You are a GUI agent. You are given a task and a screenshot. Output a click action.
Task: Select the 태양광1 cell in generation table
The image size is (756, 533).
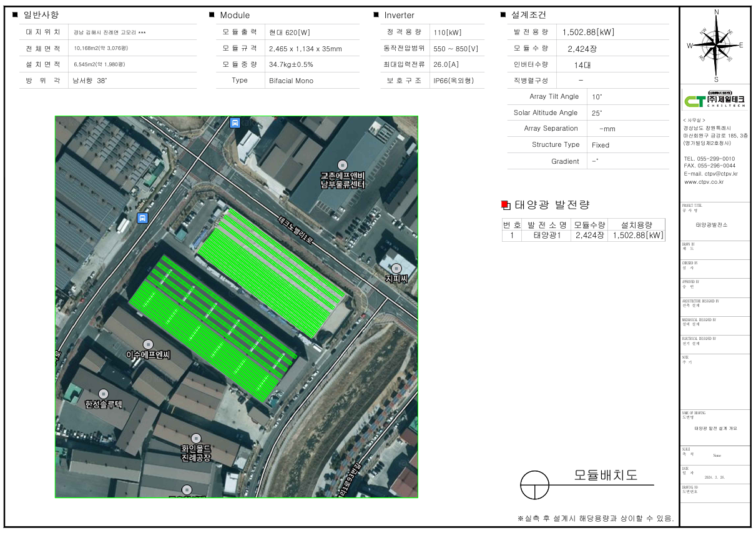[547, 236]
